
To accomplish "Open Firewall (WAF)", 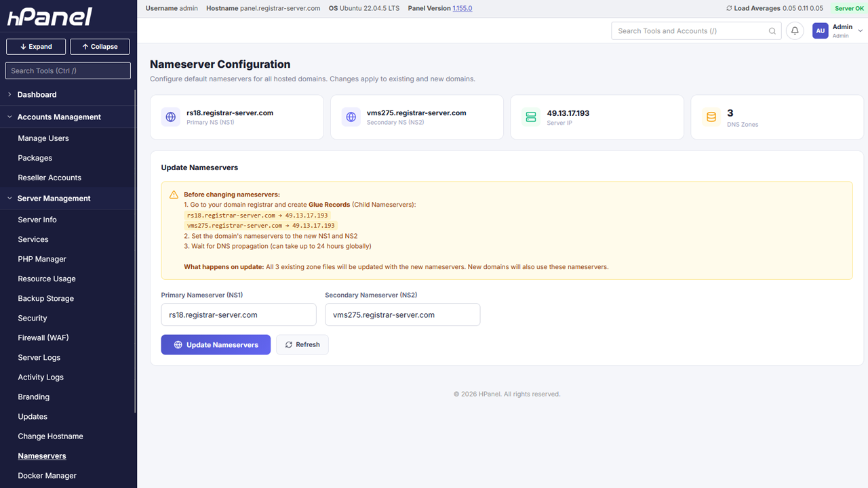I will tap(43, 338).
